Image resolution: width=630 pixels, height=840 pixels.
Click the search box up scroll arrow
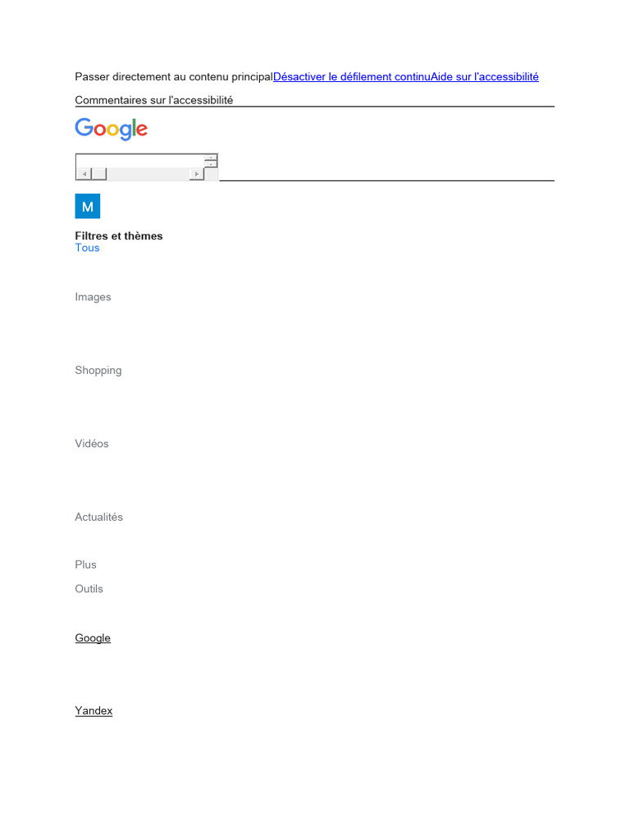point(211,157)
